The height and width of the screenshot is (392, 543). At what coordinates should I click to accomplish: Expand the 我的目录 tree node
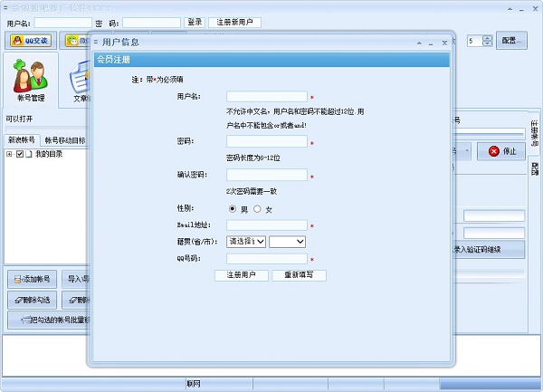click(x=9, y=155)
